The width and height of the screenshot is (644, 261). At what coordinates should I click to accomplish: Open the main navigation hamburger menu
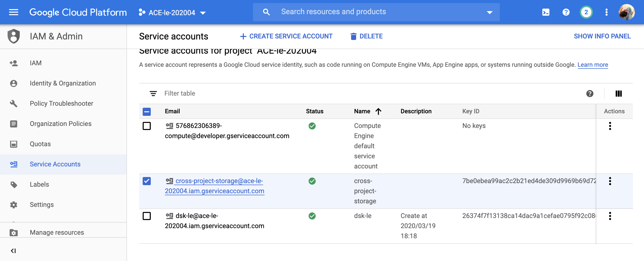(x=14, y=12)
